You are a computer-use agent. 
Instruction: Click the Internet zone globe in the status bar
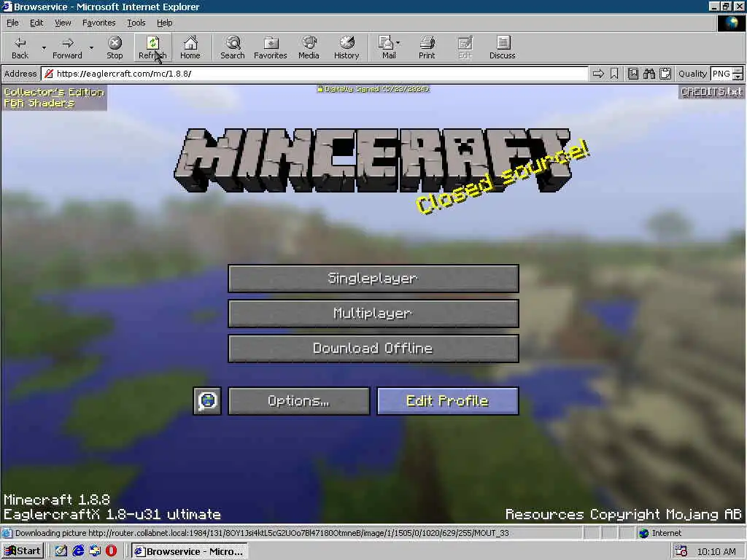643,533
